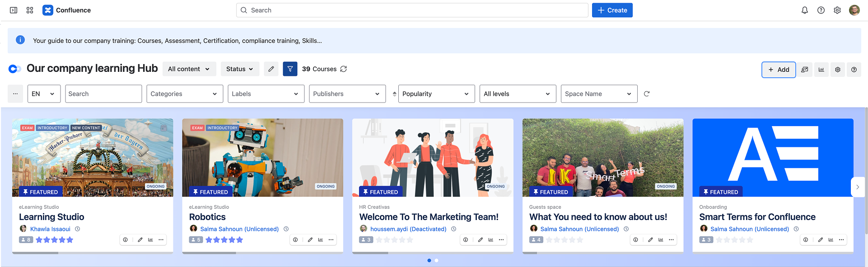Click the blue Create button
Screen dimensions: 868x267
tap(612, 10)
